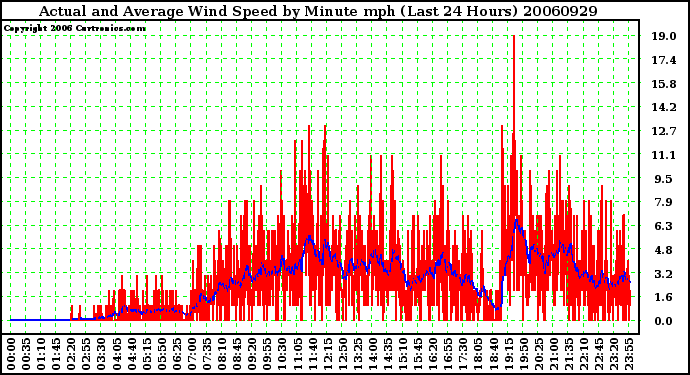Click the 07:00 time label

191,354
